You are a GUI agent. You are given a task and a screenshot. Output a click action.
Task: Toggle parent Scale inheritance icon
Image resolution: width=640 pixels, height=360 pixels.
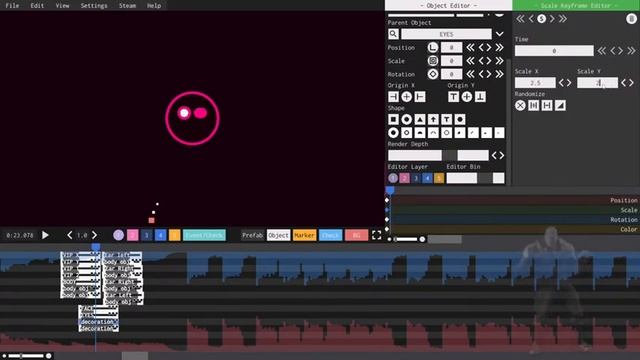(433, 61)
